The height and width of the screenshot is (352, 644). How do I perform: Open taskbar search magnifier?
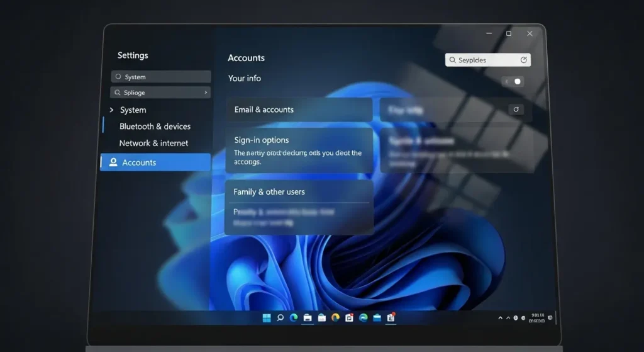(x=280, y=317)
